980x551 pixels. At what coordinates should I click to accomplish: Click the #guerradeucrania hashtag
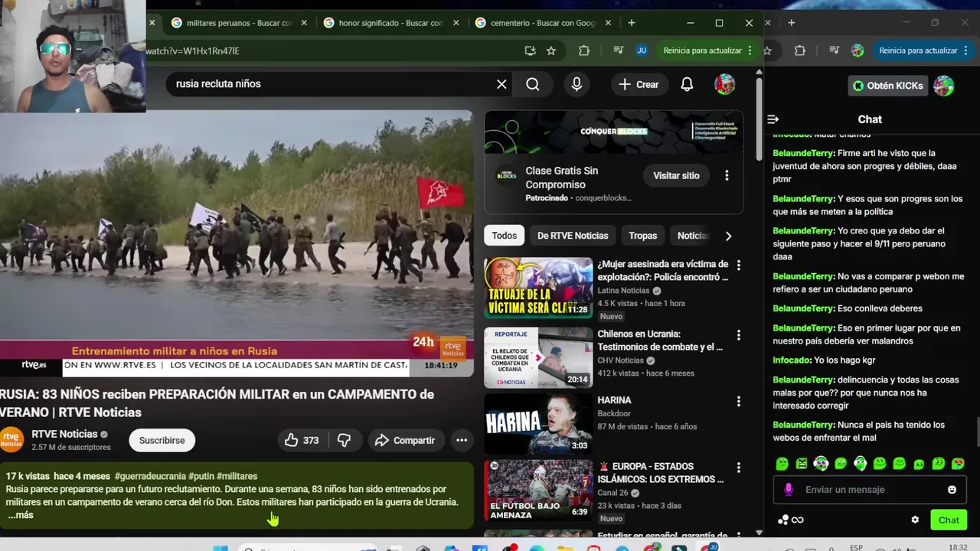(150, 476)
